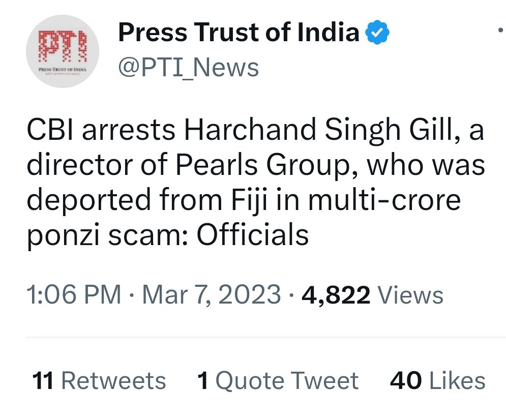The image size is (506, 420).
Task: Click the word CBI in the tweet
Action: coord(50,132)
